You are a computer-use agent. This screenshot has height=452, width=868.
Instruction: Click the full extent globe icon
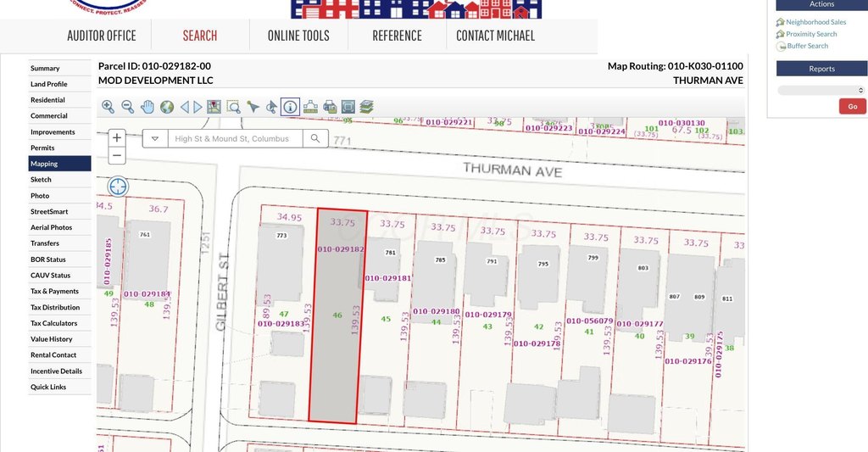click(x=167, y=107)
